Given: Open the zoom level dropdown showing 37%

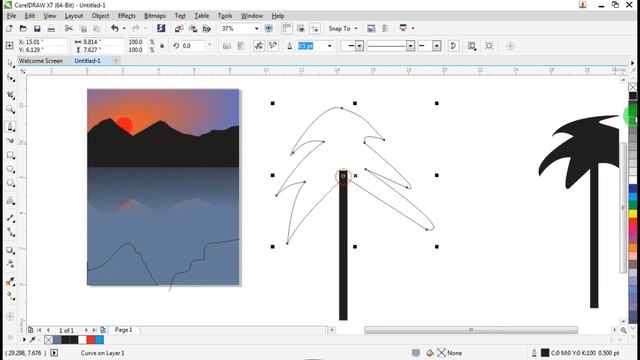Looking at the screenshot, I should click(257, 29).
